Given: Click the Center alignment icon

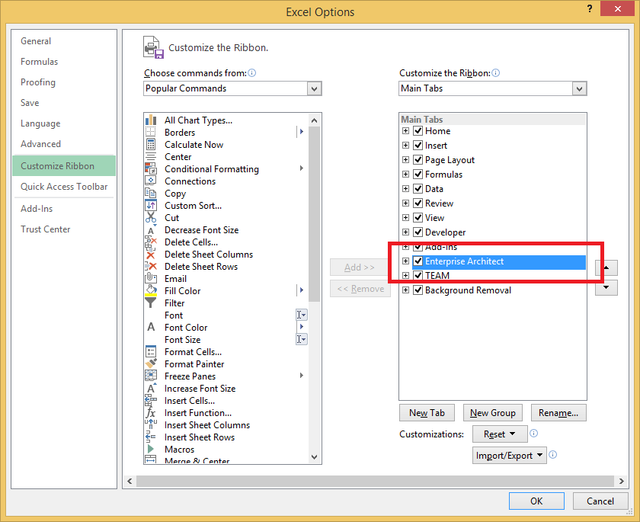Looking at the screenshot, I should (151, 157).
